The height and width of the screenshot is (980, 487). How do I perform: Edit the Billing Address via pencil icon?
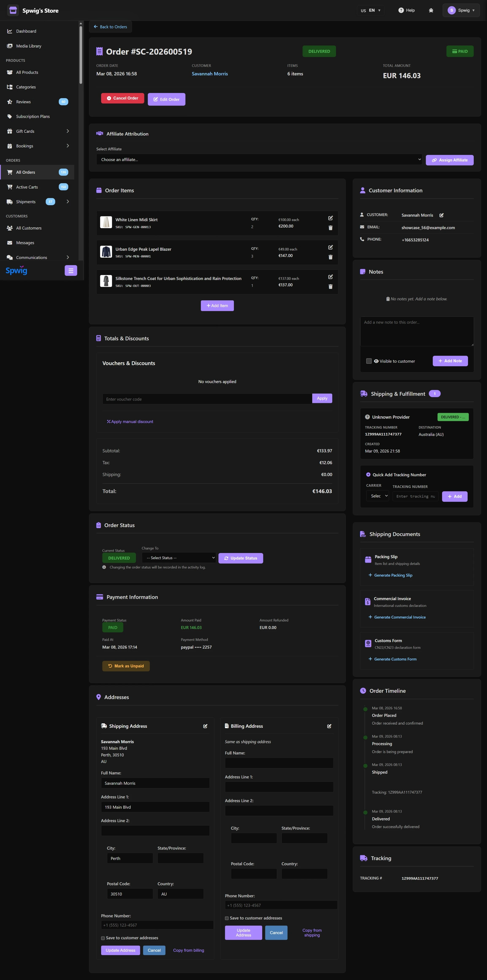pyautogui.click(x=329, y=726)
